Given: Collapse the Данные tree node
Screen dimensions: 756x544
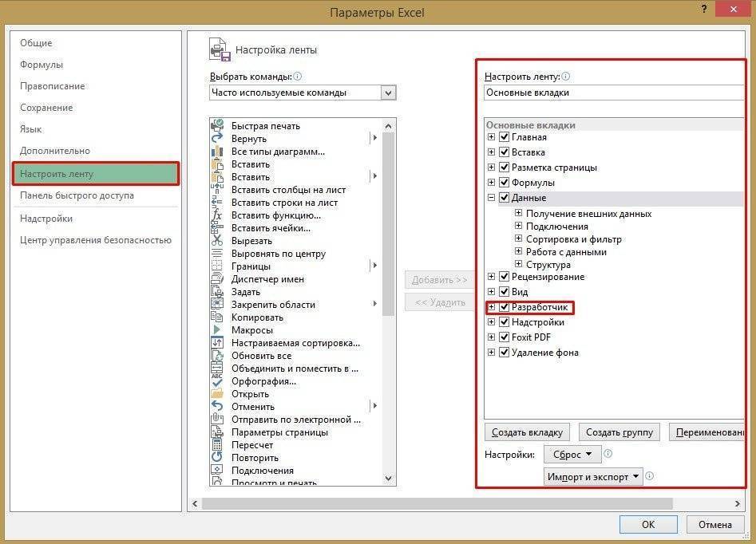Looking at the screenshot, I should [x=492, y=198].
